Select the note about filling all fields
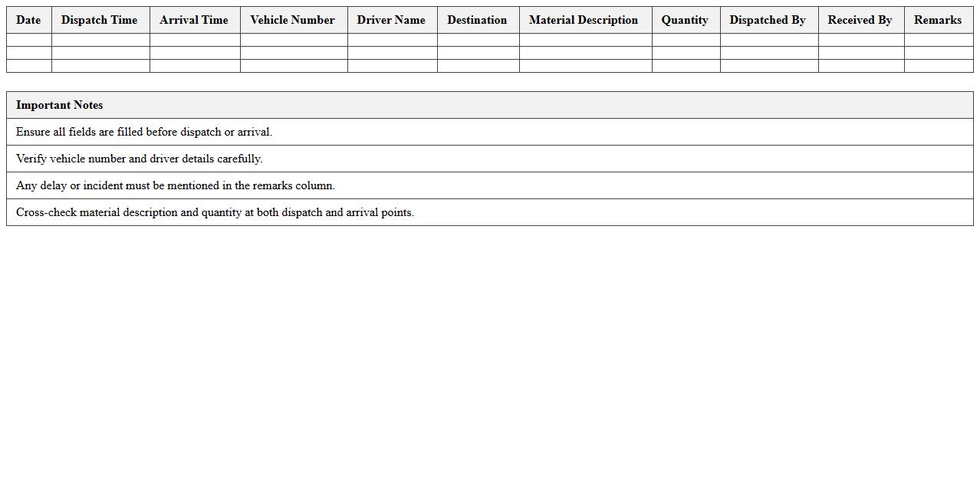 pyautogui.click(x=489, y=132)
